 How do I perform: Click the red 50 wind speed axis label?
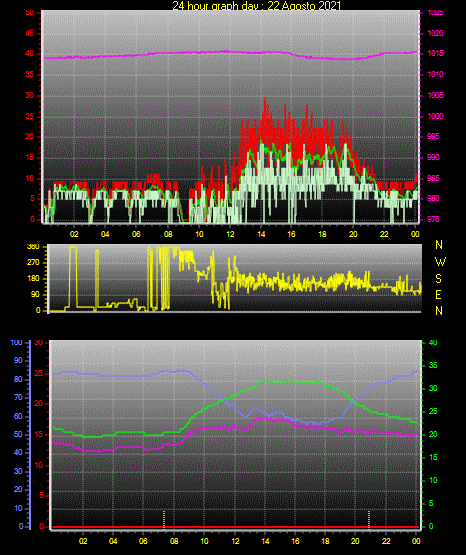click(30, 13)
